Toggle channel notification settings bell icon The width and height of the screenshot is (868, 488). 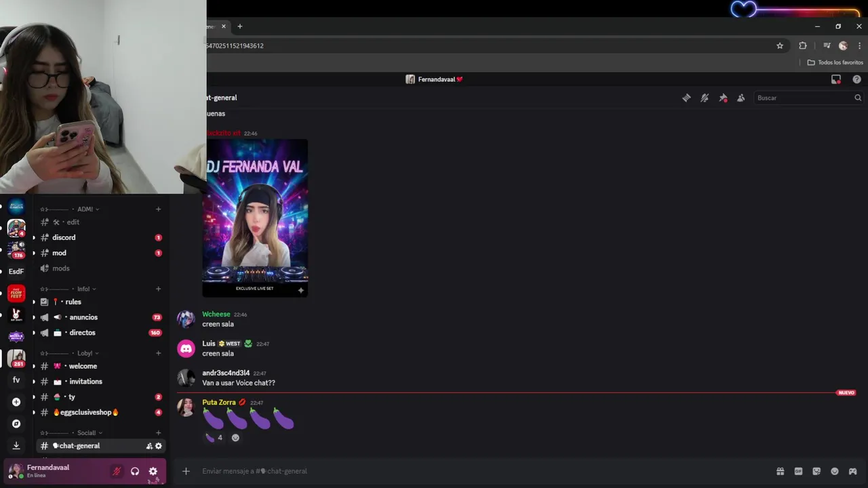coord(705,98)
